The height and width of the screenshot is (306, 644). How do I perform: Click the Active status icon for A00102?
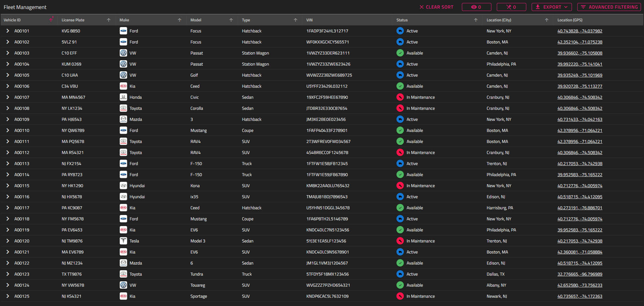[x=400, y=42]
